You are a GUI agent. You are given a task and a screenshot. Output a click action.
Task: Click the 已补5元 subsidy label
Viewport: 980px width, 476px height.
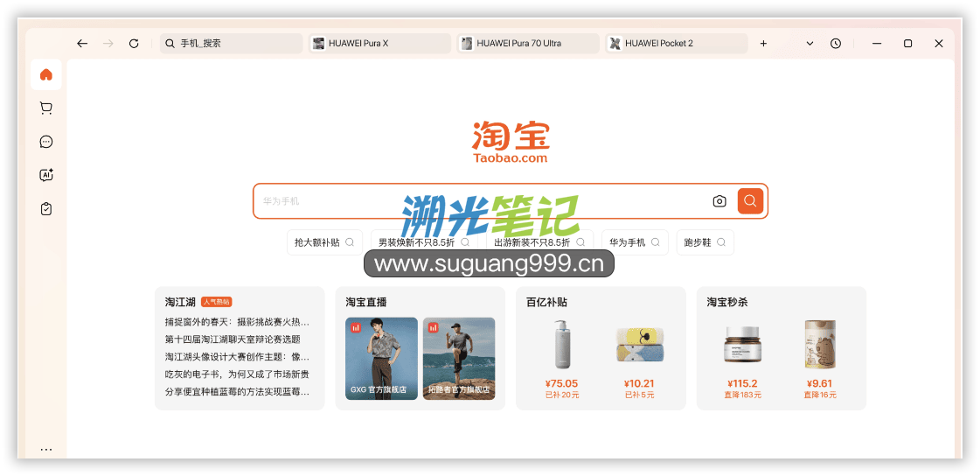click(639, 395)
